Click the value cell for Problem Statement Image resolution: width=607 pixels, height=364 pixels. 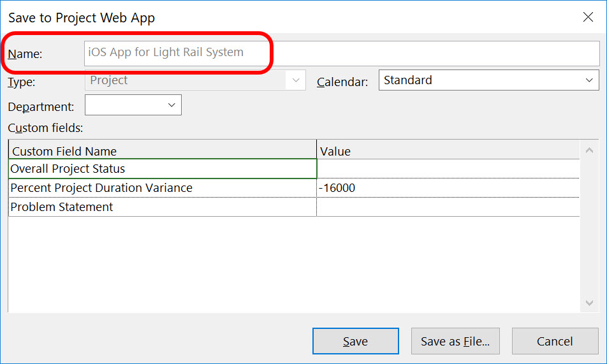tap(448, 207)
